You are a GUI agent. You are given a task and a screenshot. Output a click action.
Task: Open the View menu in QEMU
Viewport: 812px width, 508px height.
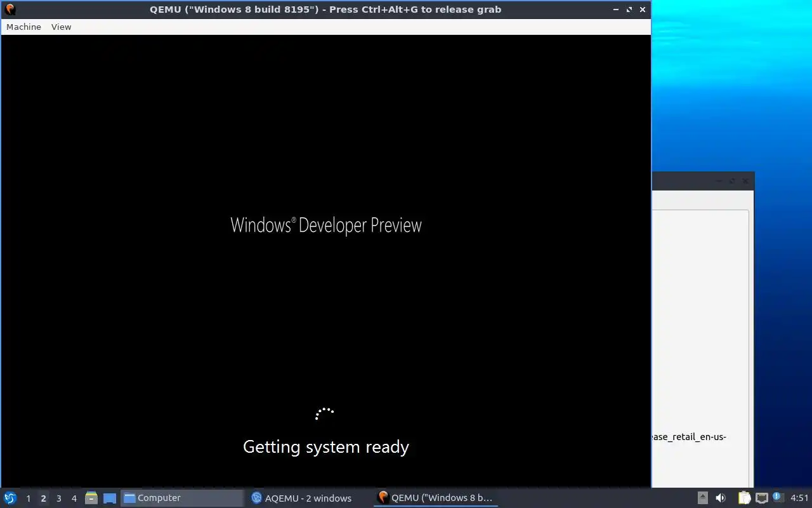point(61,27)
